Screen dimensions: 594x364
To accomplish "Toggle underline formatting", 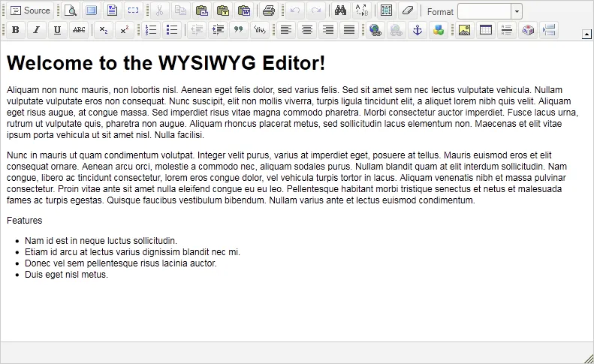I will (57, 30).
